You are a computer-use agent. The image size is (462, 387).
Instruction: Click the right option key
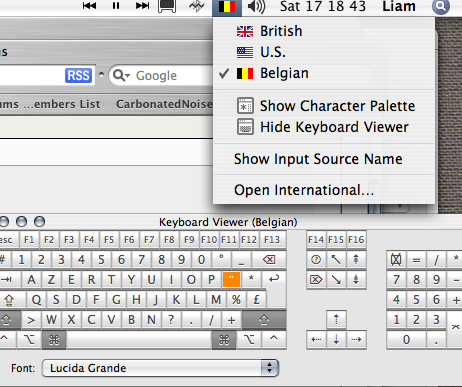tap(249, 340)
